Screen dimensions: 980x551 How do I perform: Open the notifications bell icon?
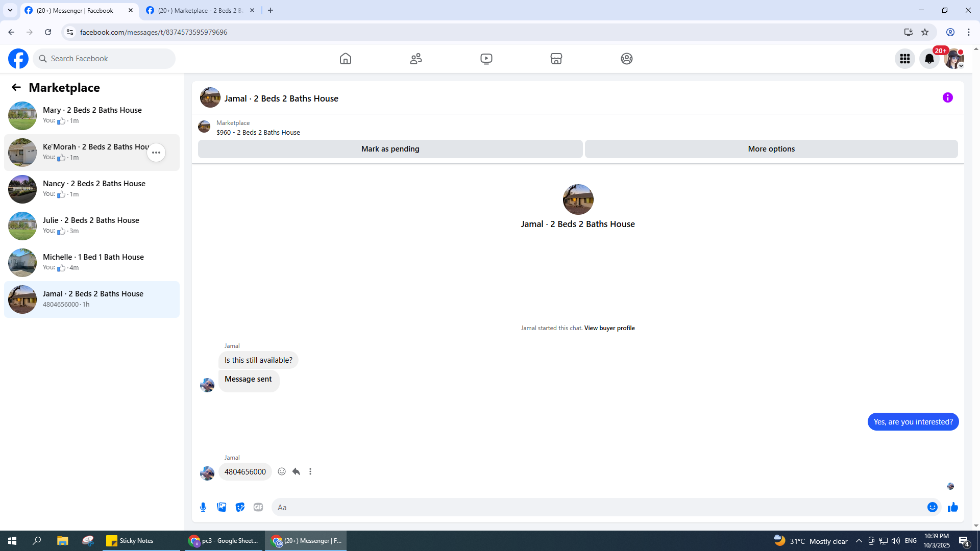(929, 59)
